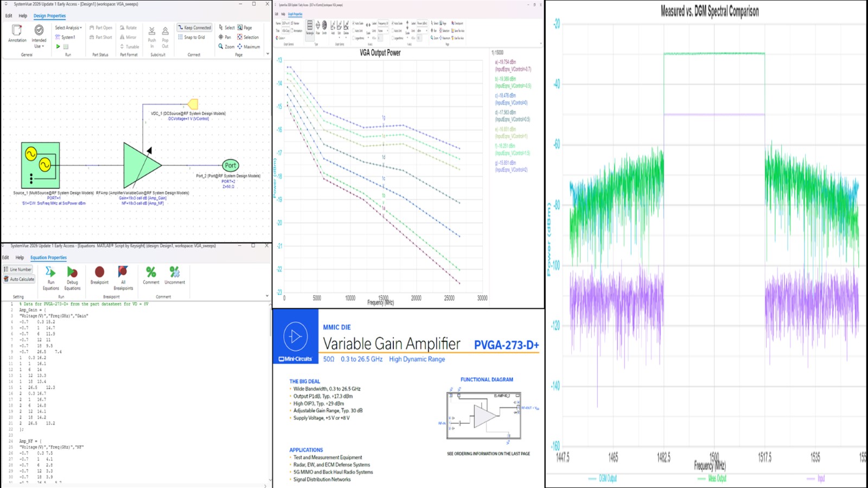Screen dimensions: 868x488
Task: Activate the Pan tool in Design window
Action: pos(225,37)
